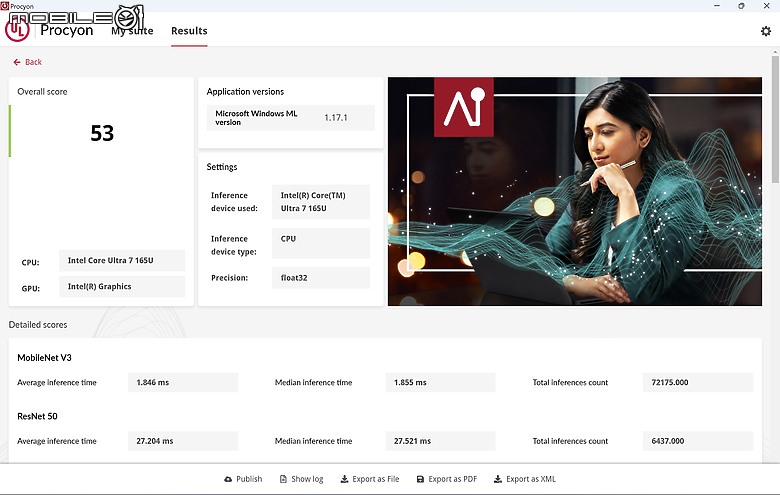Viewport: 780px width, 495px height.
Task: Open Show log
Action: (x=301, y=479)
